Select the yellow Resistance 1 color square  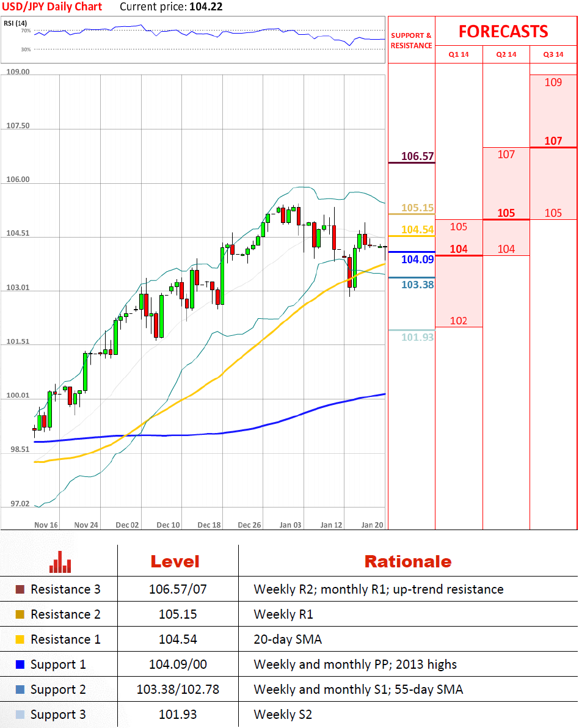(20, 639)
